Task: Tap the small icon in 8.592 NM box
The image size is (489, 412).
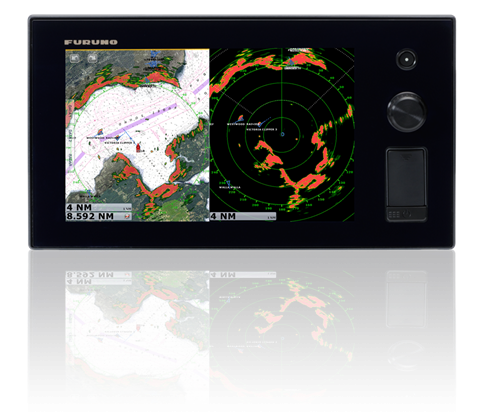Action: pos(127,217)
